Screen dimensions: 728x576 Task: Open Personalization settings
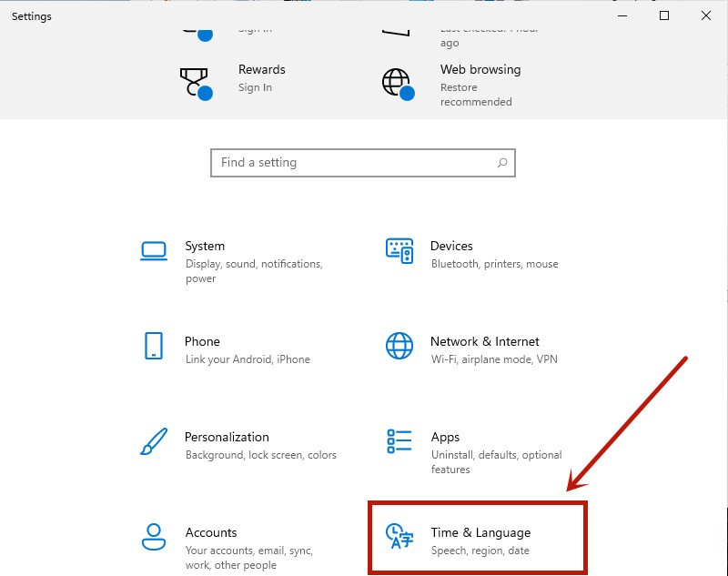click(227, 437)
